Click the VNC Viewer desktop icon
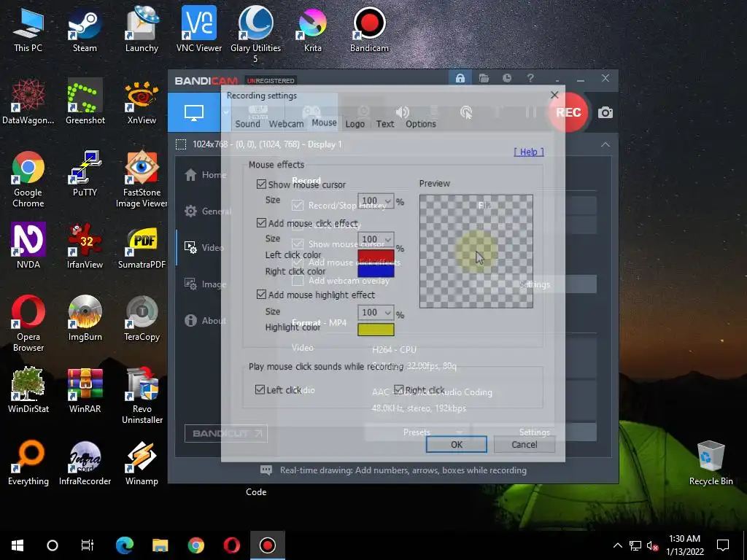 pos(199,29)
